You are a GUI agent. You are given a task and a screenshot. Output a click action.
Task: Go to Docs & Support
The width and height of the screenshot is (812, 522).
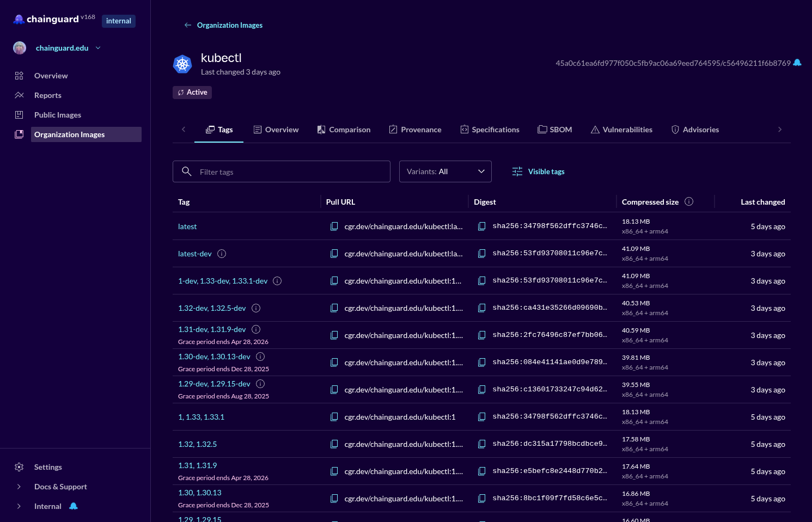[x=60, y=486]
